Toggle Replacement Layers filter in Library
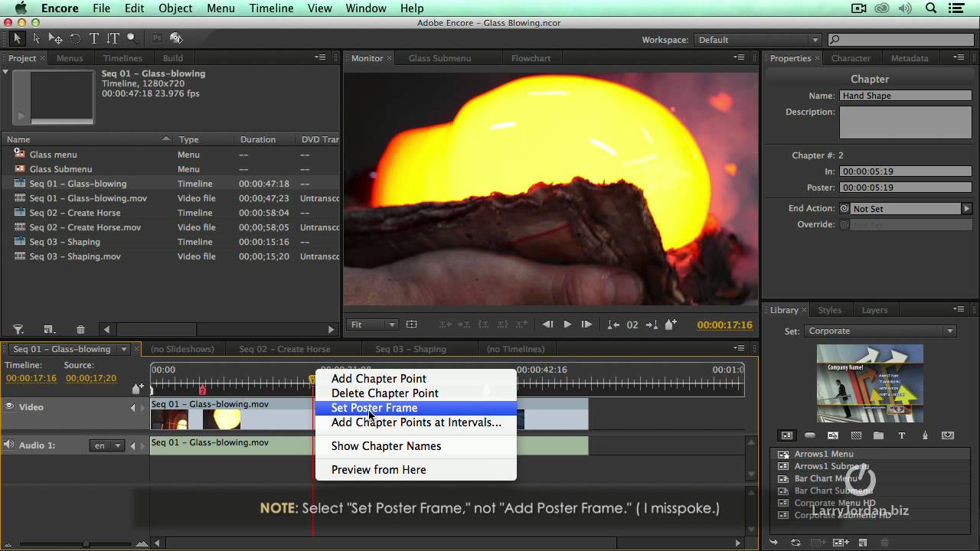Screen dimensions: 980x551 coord(948,435)
